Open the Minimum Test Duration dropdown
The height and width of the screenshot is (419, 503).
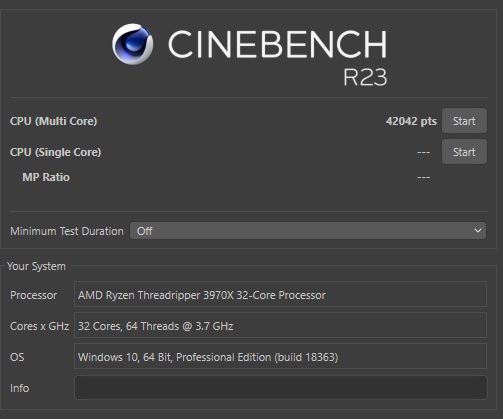click(x=308, y=231)
